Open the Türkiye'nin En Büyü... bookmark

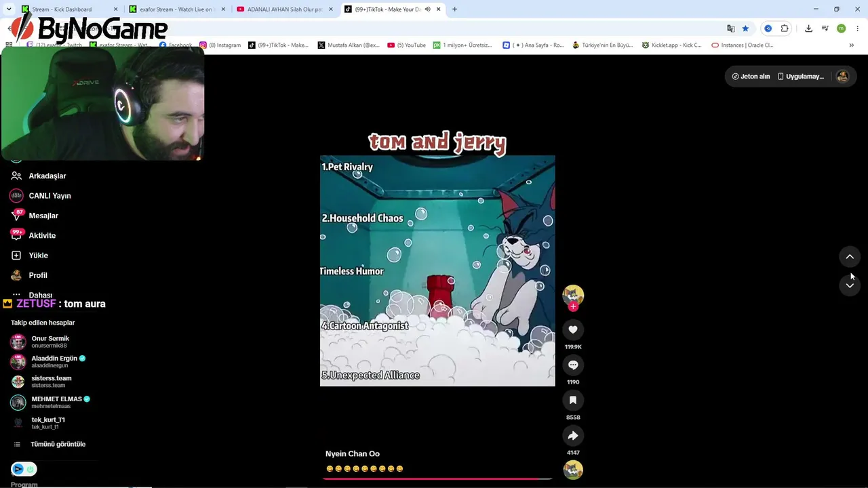(x=603, y=45)
